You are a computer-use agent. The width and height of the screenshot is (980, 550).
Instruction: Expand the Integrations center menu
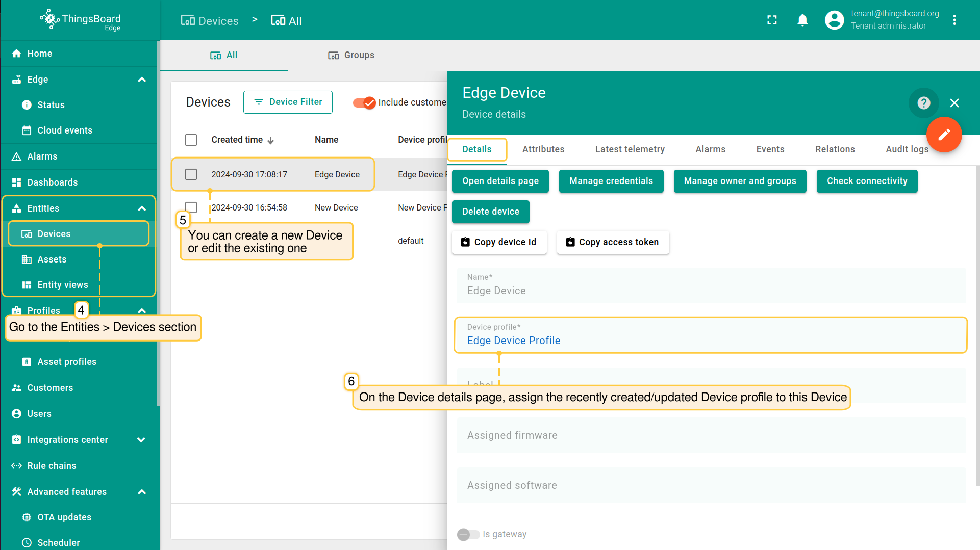point(142,440)
